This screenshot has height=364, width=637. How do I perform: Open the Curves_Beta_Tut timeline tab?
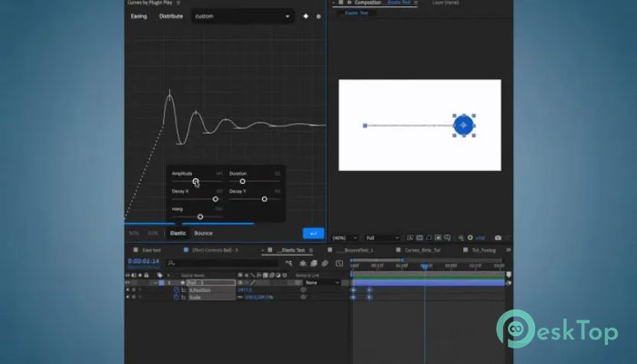[x=422, y=250]
